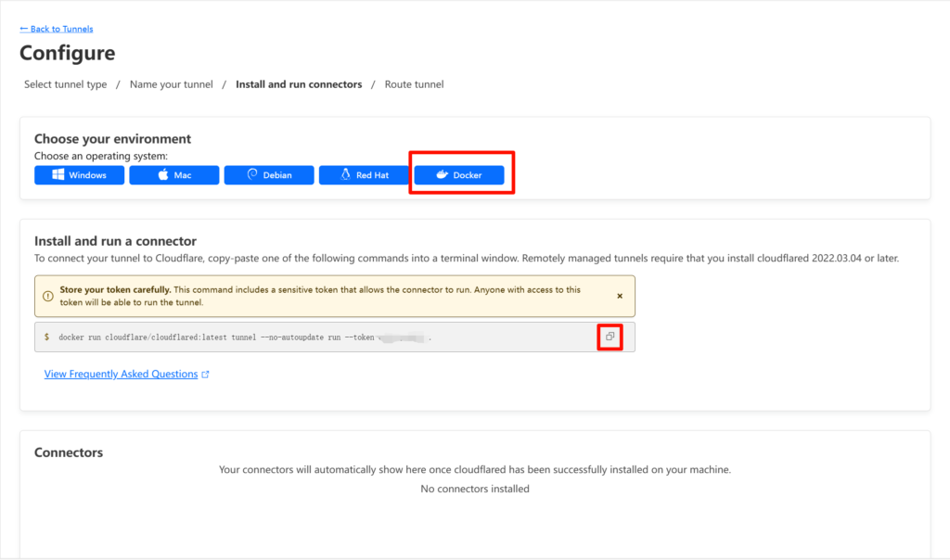Click the dollar prompt symbol in command box
The height and width of the screenshot is (560, 950).
[46, 337]
